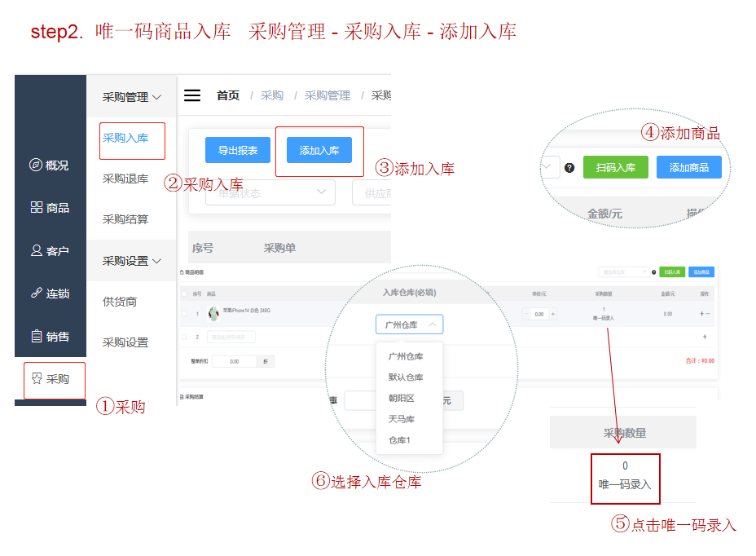Select 采购 purchasing in the dark sidebar
Screen dimensions: 756x556
[51, 379]
